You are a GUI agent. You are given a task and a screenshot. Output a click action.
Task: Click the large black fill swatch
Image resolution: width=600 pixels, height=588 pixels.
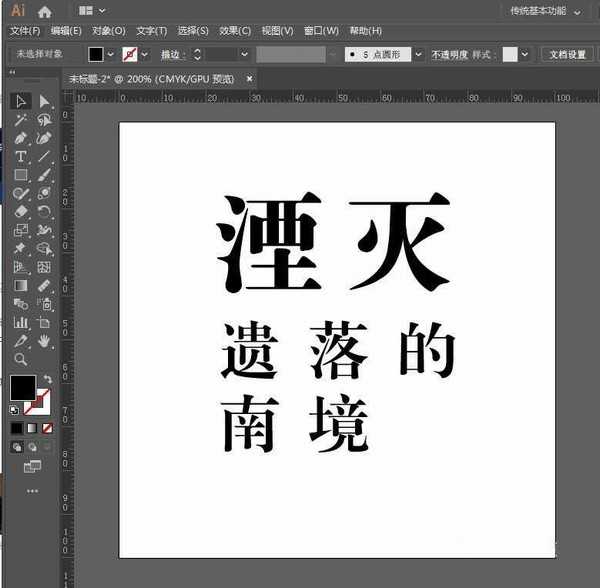22,388
